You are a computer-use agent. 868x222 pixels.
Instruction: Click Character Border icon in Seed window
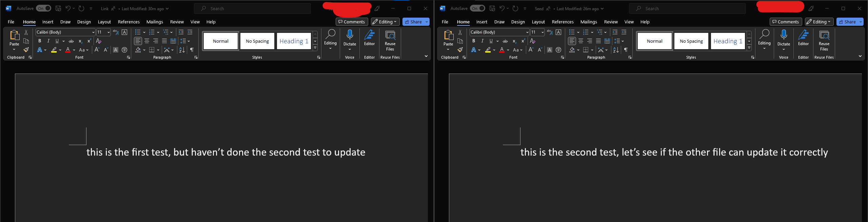(558, 32)
